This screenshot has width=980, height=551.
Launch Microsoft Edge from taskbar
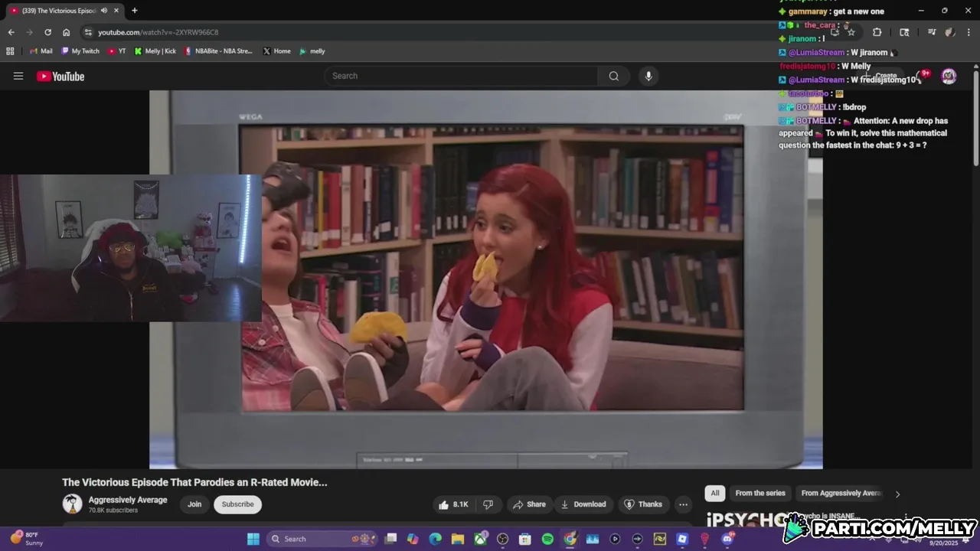(436, 539)
